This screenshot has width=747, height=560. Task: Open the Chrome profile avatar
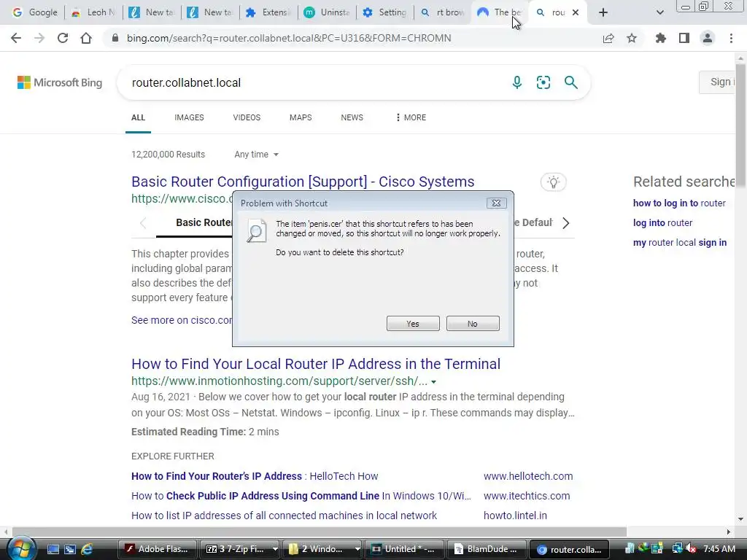pos(708,38)
